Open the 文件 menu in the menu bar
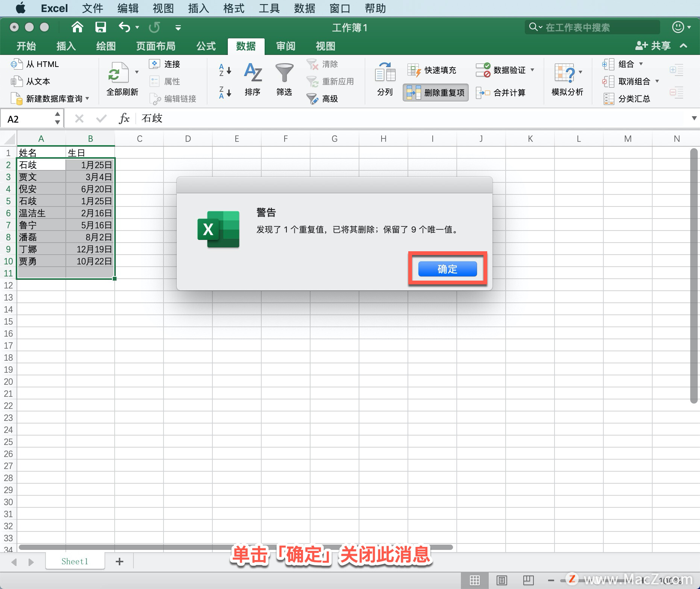This screenshot has height=589, width=700. pyautogui.click(x=92, y=8)
